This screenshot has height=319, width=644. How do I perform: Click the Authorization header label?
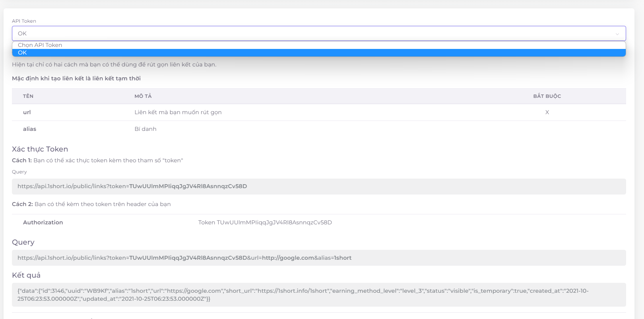point(43,222)
